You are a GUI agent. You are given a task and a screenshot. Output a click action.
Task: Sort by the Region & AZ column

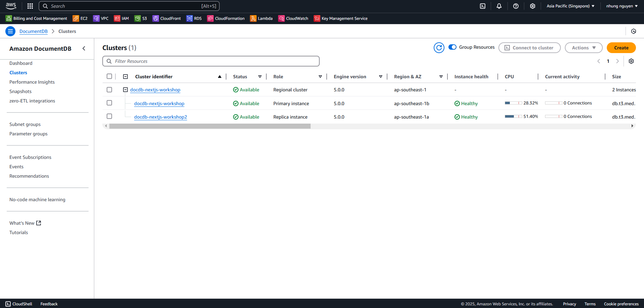coord(441,77)
